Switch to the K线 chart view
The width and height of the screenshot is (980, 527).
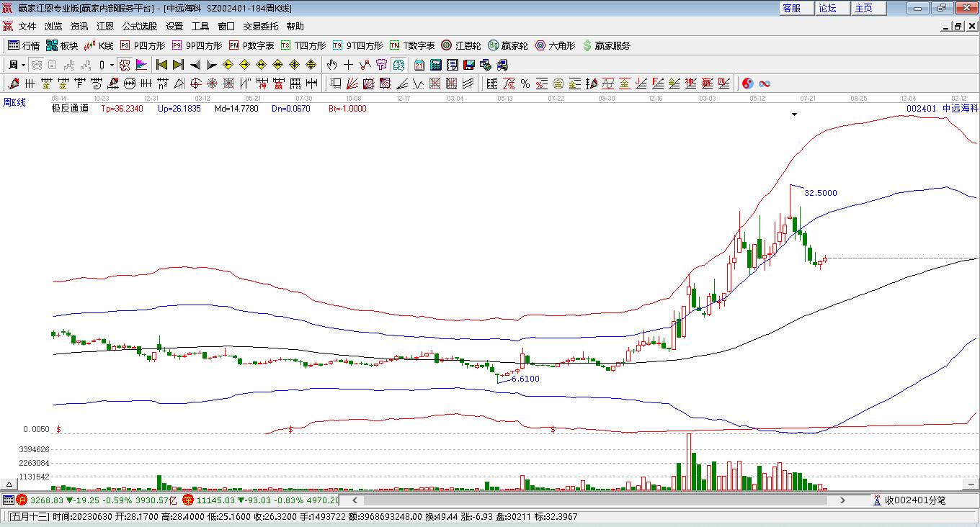[99, 45]
